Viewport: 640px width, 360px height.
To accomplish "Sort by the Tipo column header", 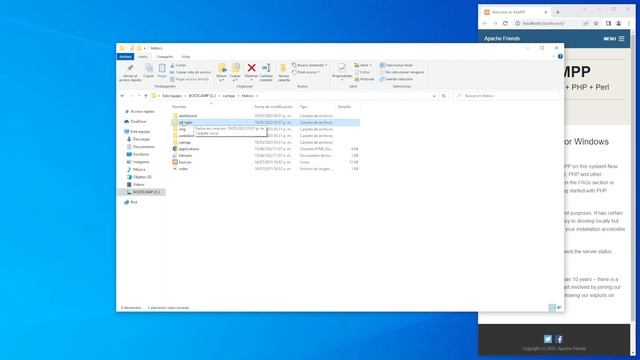I will 303,107.
